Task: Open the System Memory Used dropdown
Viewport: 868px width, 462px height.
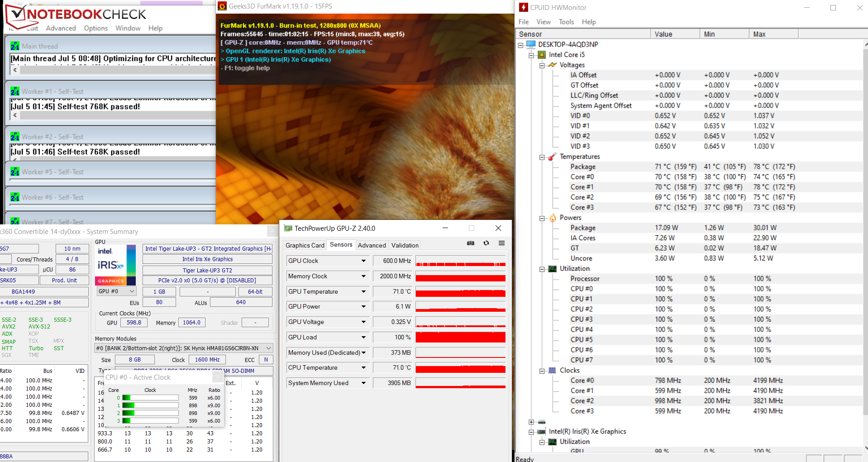Action: coord(363,383)
